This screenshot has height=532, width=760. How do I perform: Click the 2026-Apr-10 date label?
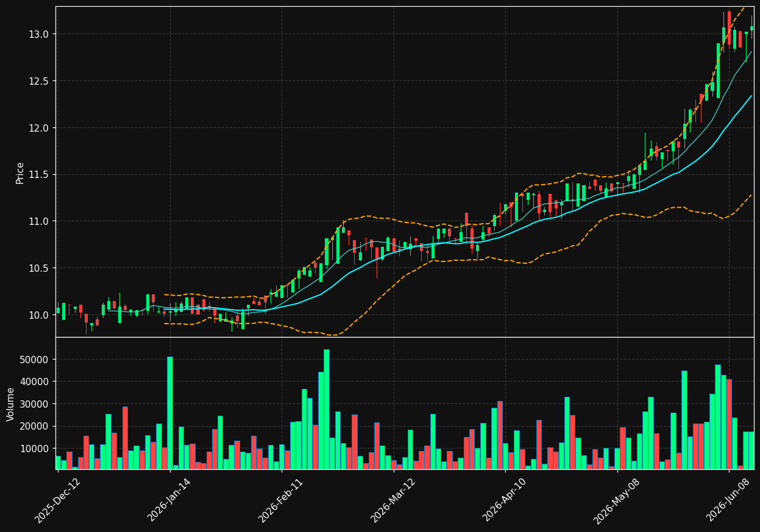click(x=505, y=500)
